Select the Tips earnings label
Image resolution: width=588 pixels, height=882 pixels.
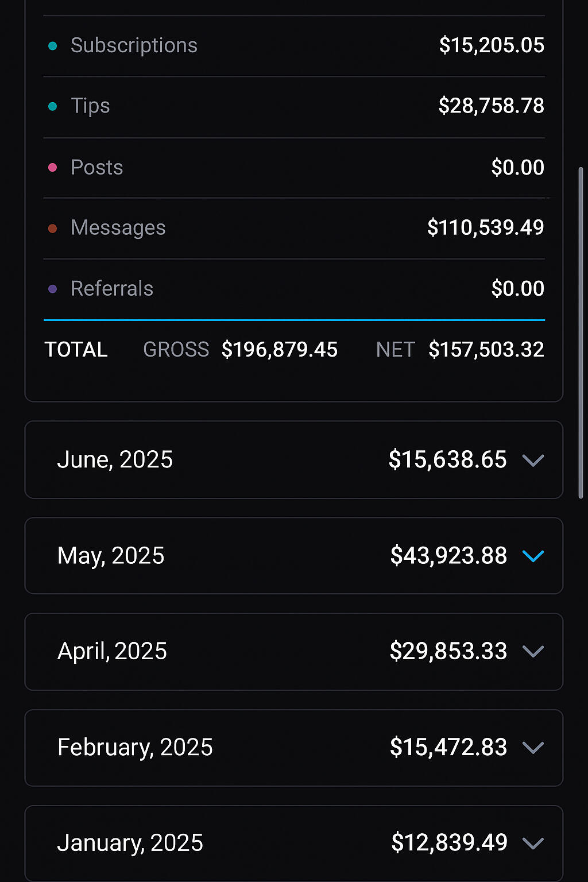point(90,106)
